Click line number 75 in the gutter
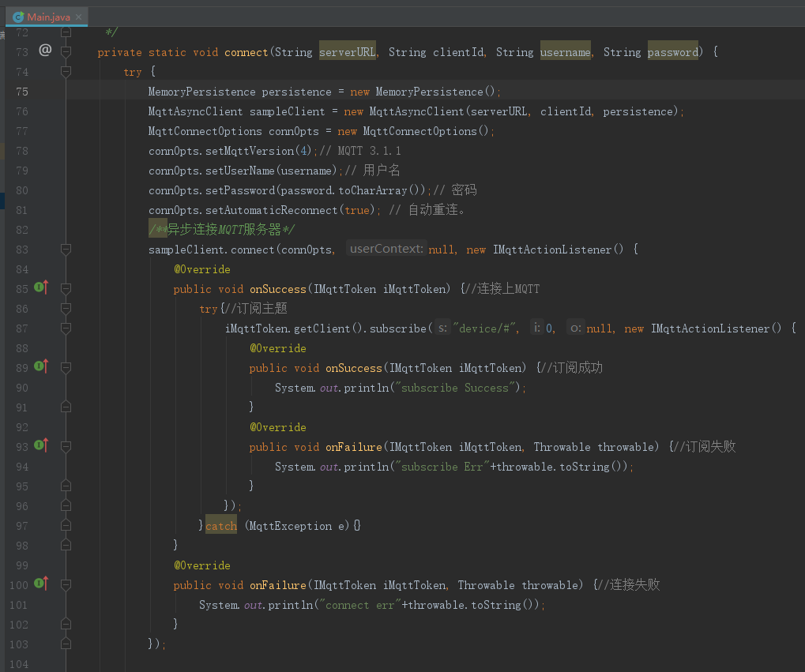The height and width of the screenshot is (672, 805). pyautogui.click(x=22, y=92)
